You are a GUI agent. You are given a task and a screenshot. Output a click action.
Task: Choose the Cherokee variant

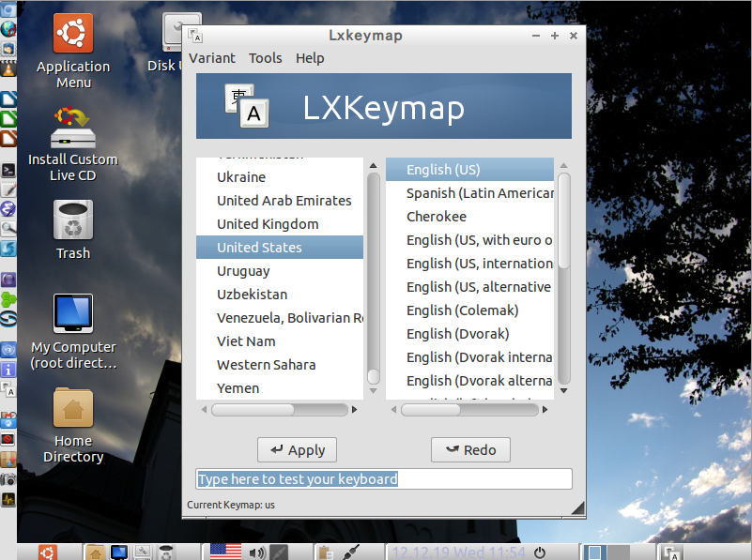click(470, 217)
